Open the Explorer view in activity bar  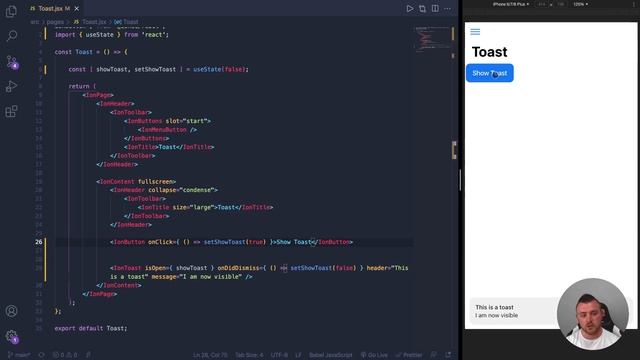[x=11, y=11]
